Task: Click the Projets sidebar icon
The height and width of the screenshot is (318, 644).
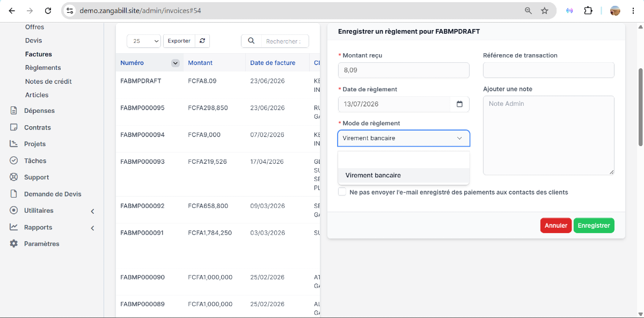Action: 14,144
